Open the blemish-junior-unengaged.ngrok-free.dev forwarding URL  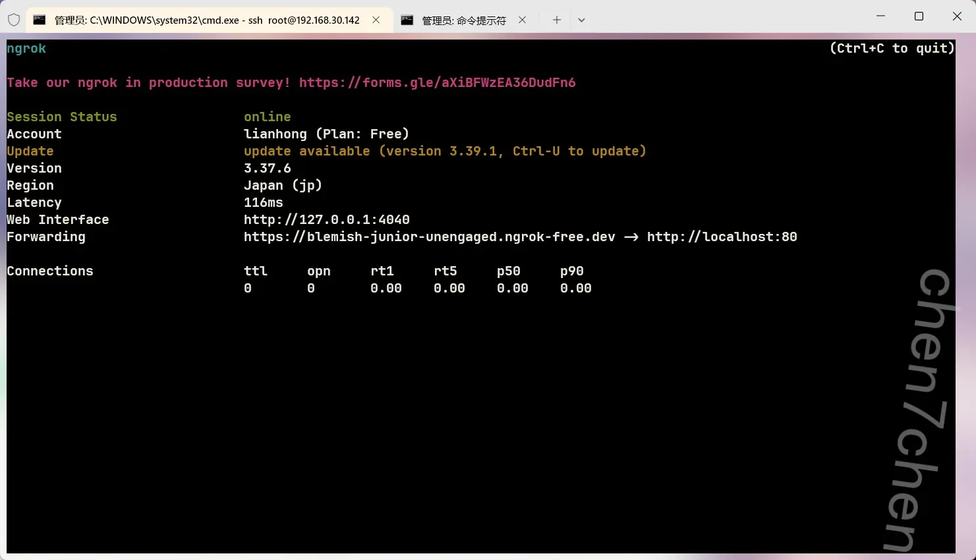(x=430, y=237)
